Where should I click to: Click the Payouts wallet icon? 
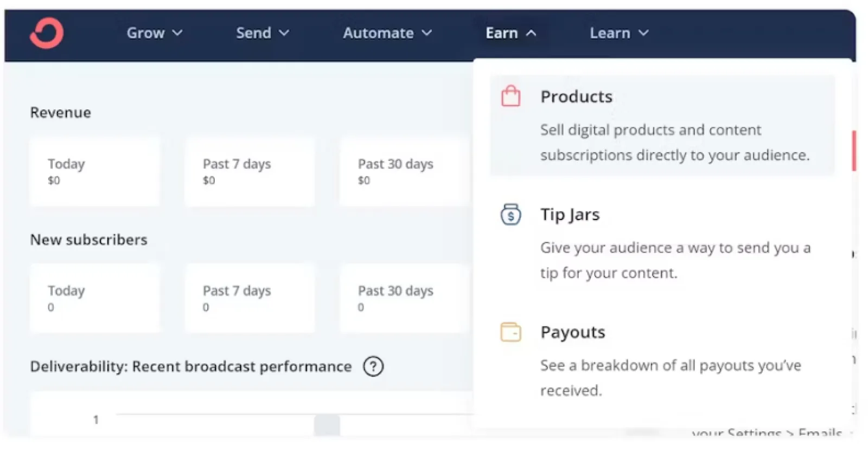pyautogui.click(x=510, y=332)
